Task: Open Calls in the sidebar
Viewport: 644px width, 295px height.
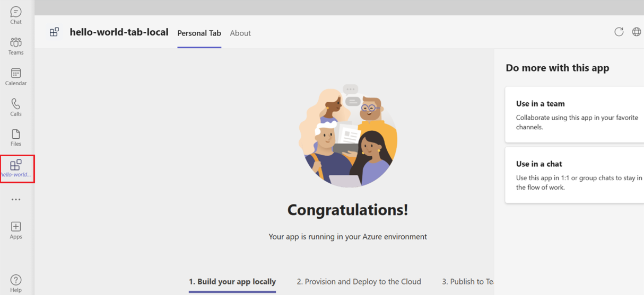Action: click(16, 107)
